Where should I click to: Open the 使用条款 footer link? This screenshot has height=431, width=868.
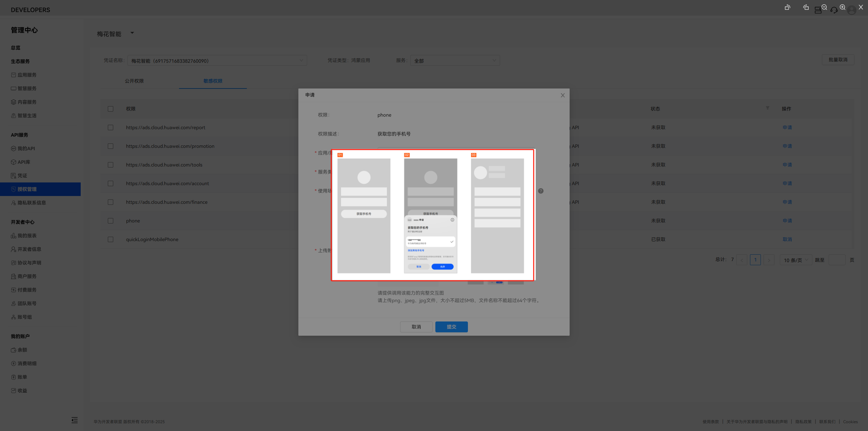pos(711,422)
